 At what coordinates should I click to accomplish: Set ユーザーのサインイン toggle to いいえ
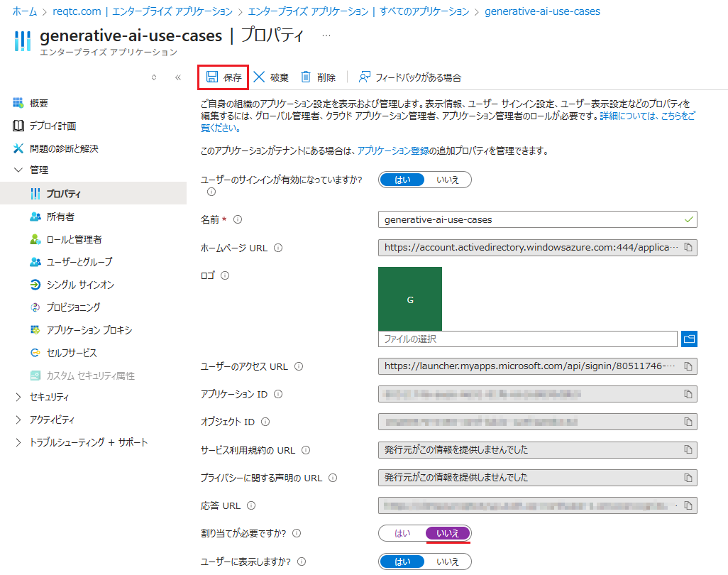click(448, 180)
